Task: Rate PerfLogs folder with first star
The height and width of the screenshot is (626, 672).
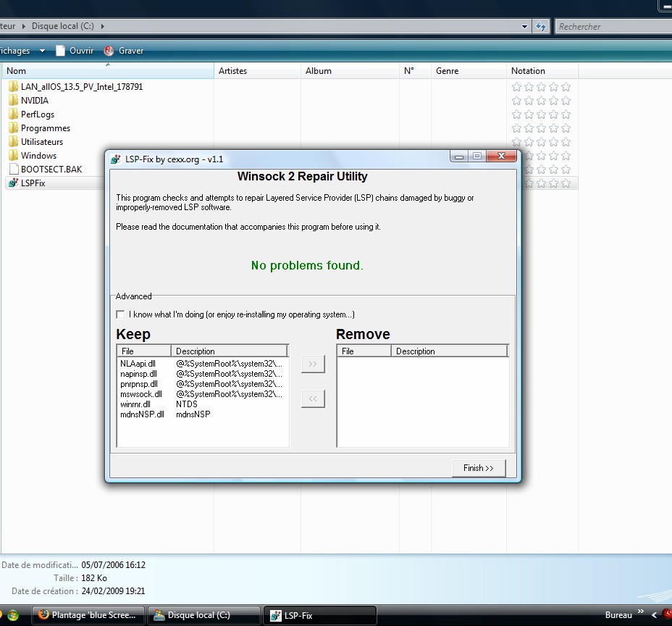Action: 516,114
